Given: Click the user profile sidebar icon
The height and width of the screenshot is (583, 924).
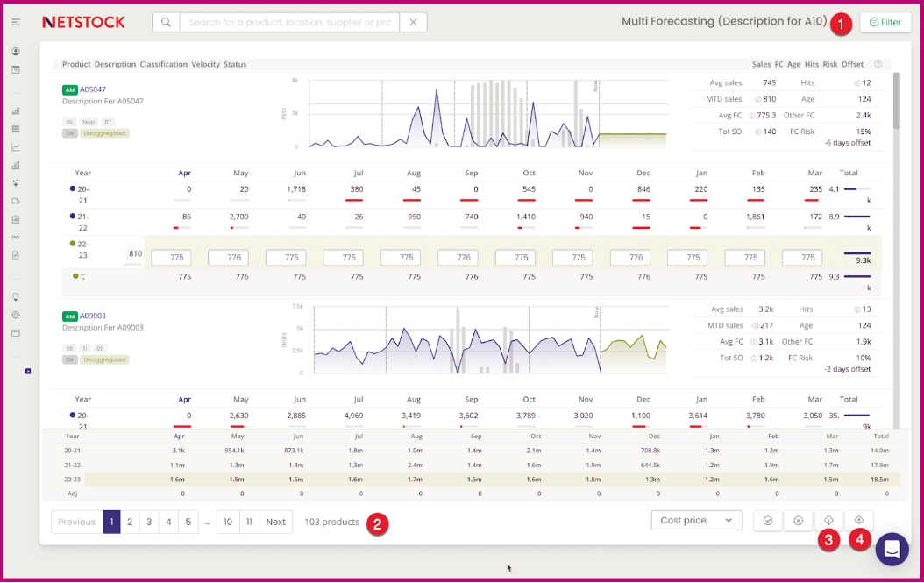Looking at the screenshot, I should coord(16,52).
